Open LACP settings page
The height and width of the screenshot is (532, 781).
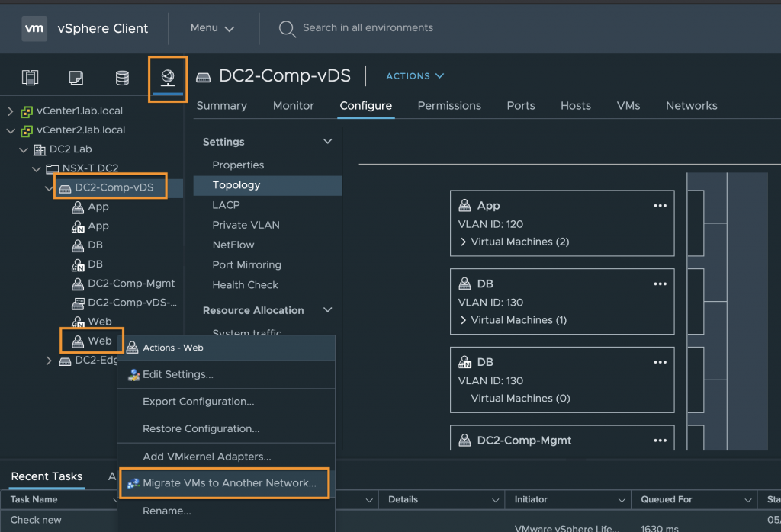(226, 205)
